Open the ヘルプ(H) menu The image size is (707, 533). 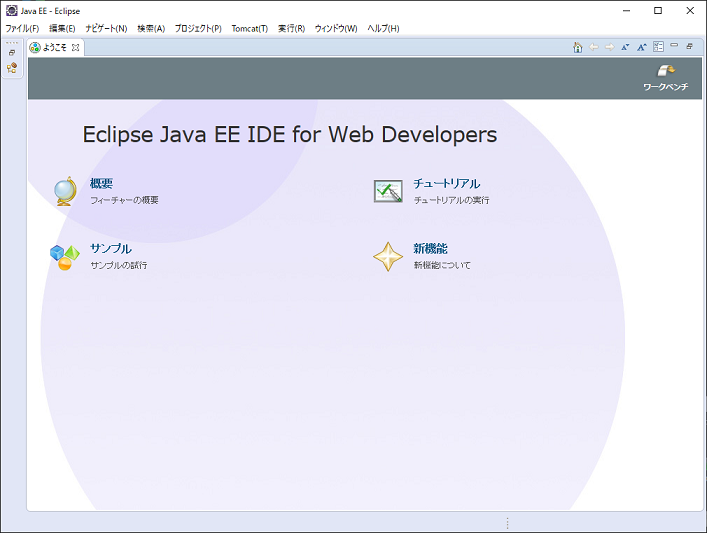(x=383, y=28)
